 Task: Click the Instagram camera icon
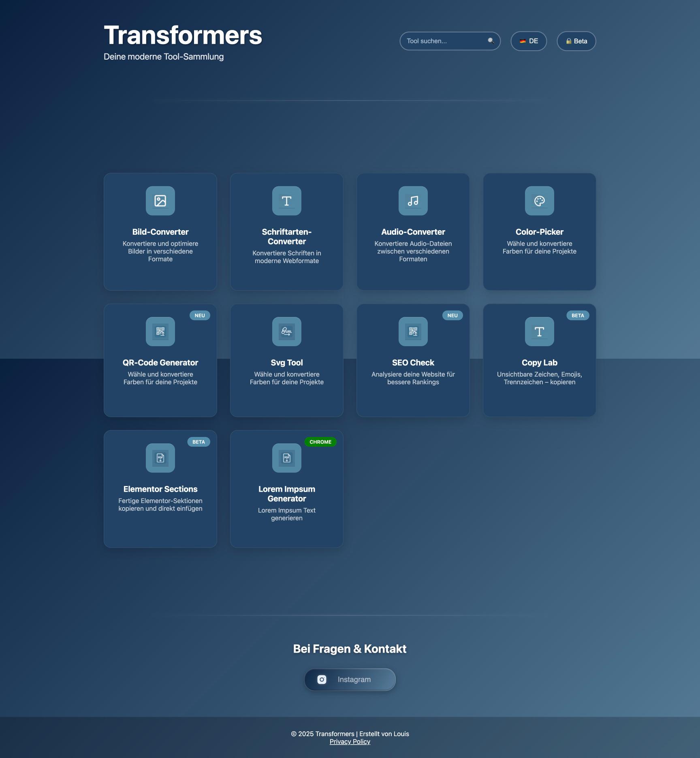[x=322, y=679]
